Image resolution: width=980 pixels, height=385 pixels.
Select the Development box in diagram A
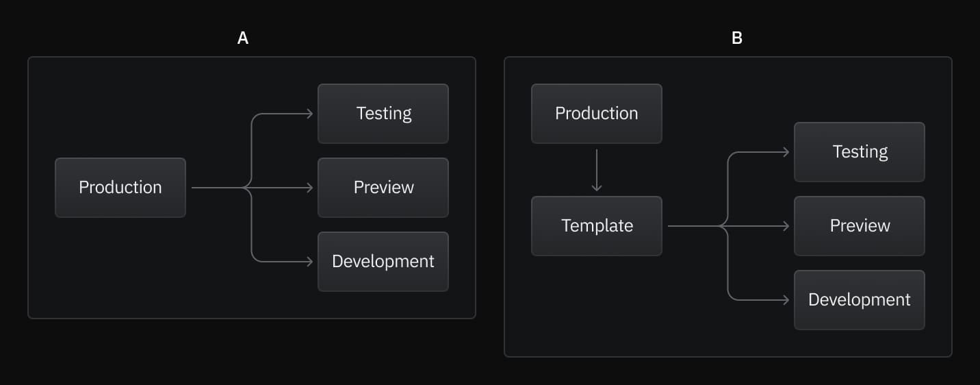383,262
